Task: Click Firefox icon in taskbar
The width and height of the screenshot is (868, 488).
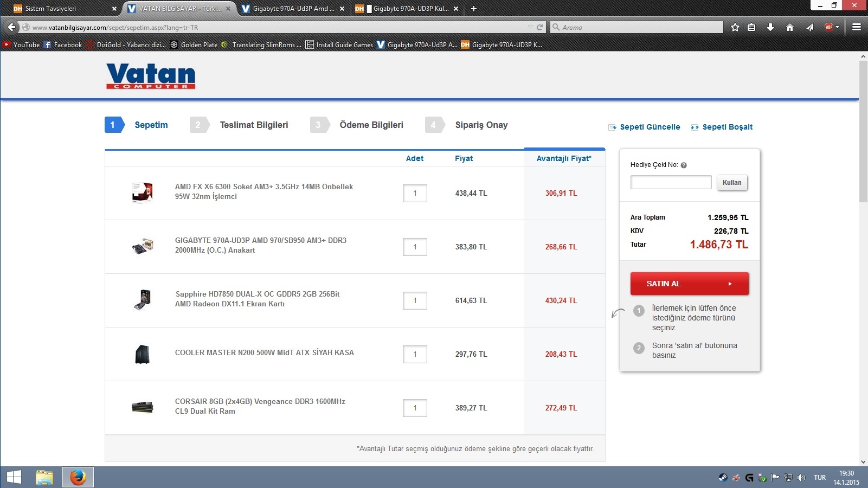Action: (x=78, y=477)
